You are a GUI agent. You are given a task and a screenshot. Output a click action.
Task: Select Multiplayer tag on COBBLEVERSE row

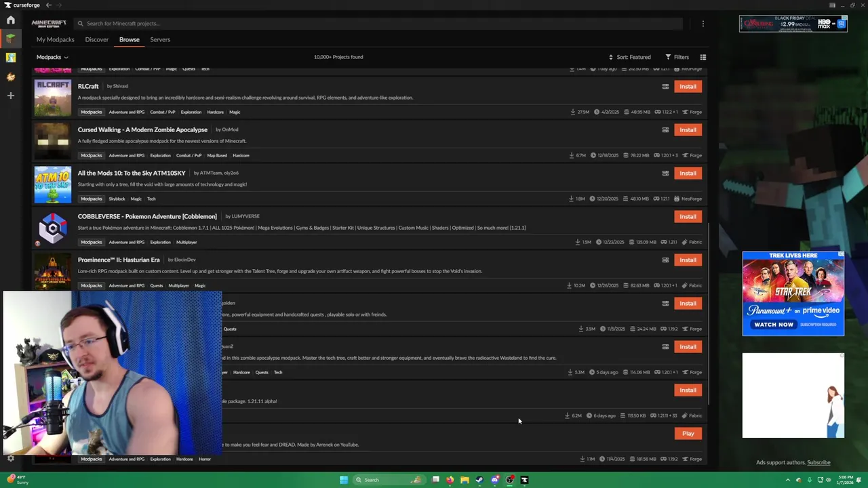point(186,242)
